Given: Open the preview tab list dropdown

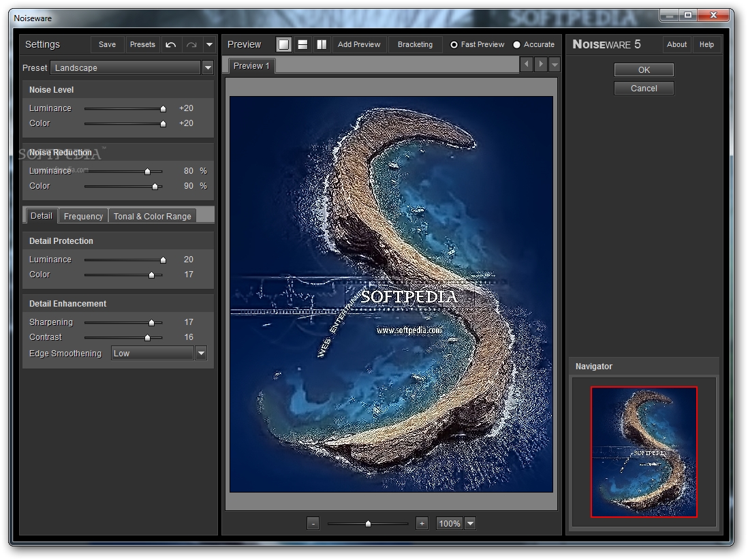Looking at the screenshot, I should pyautogui.click(x=555, y=64).
